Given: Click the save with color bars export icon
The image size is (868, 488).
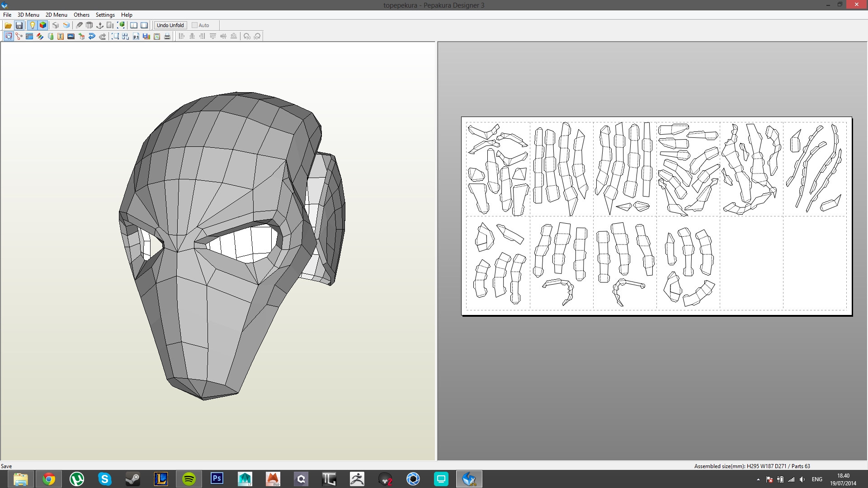Looking at the screenshot, I should [146, 36].
